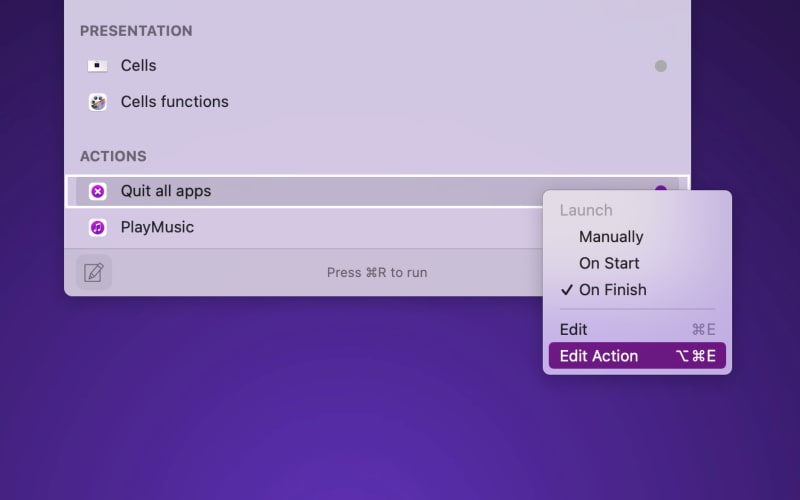Choose Edit in the context menu
The width and height of the screenshot is (800, 500).
tap(637, 330)
